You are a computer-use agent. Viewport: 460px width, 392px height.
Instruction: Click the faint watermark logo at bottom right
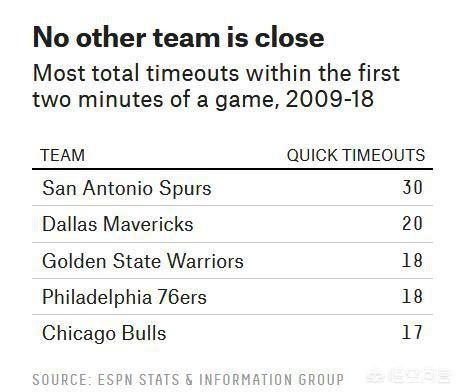click(409, 377)
